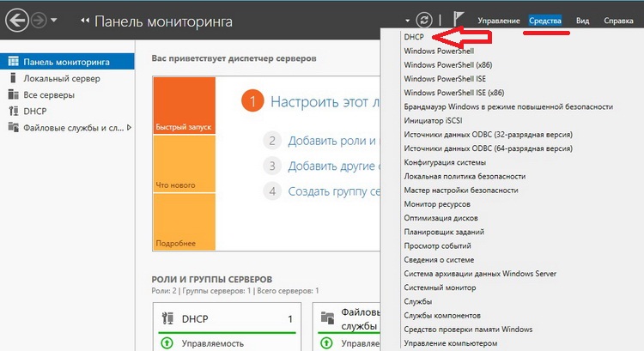Image resolution: width=644 pixels, height=351 pixels.
Task: Click Создать группу серверов link
Action: tap(334, 191)
